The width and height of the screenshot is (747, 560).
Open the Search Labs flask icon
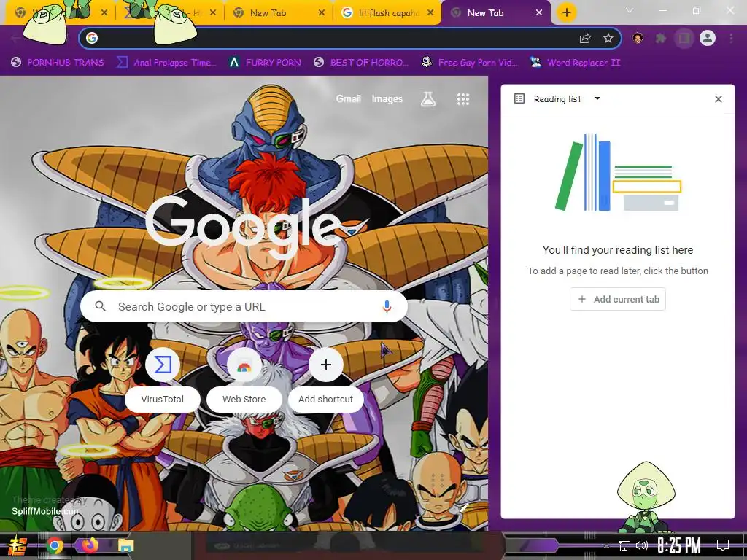pyautogui.click(x=427, y=99)
